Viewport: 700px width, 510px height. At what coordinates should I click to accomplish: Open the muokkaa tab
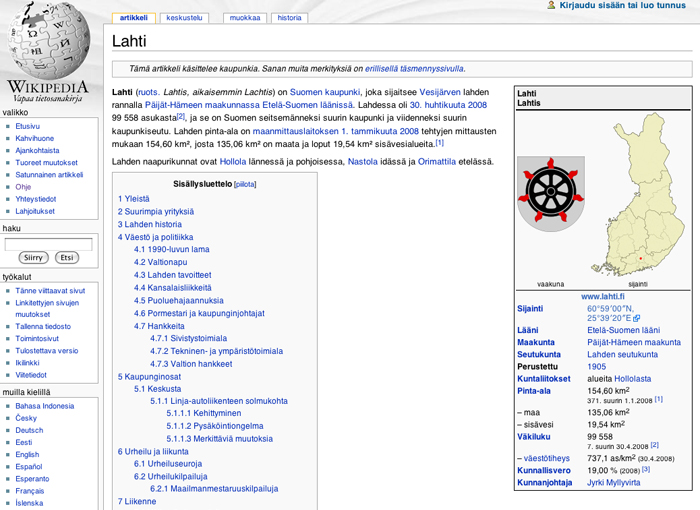[245, 18]
